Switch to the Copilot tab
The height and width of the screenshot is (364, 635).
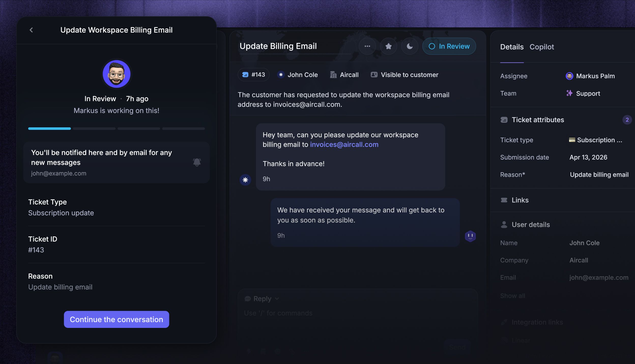[x=542, y=47]
